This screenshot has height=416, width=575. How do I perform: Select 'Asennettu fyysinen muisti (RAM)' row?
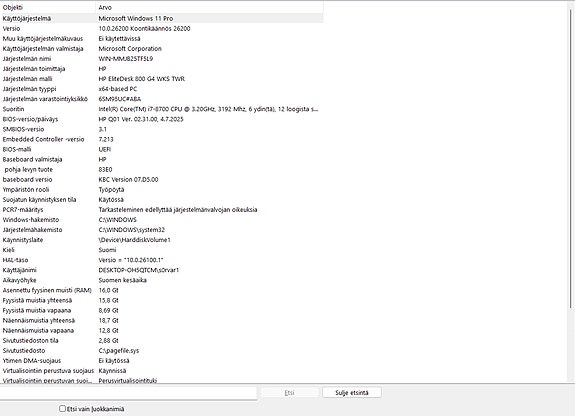point(47,290)
